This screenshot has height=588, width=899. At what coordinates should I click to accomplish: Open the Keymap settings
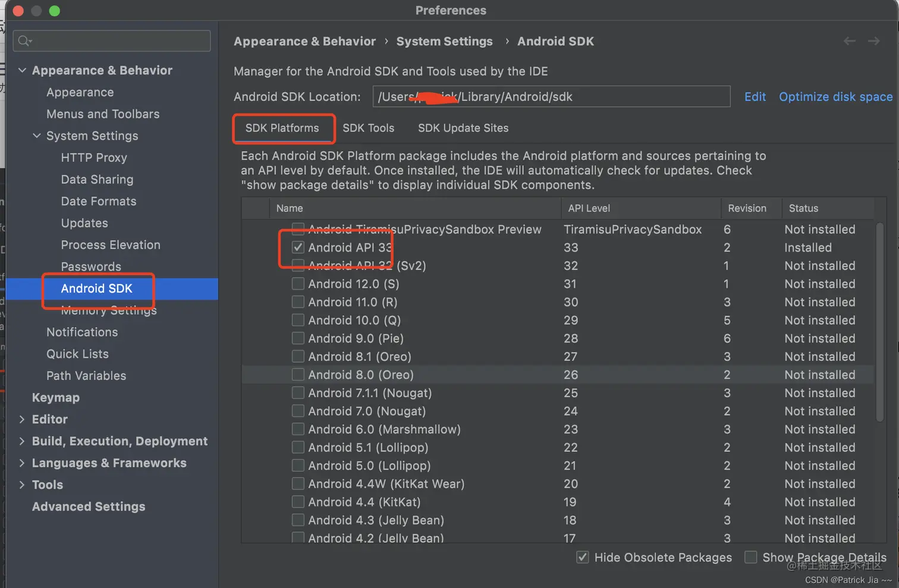click(x=56, y=397)
